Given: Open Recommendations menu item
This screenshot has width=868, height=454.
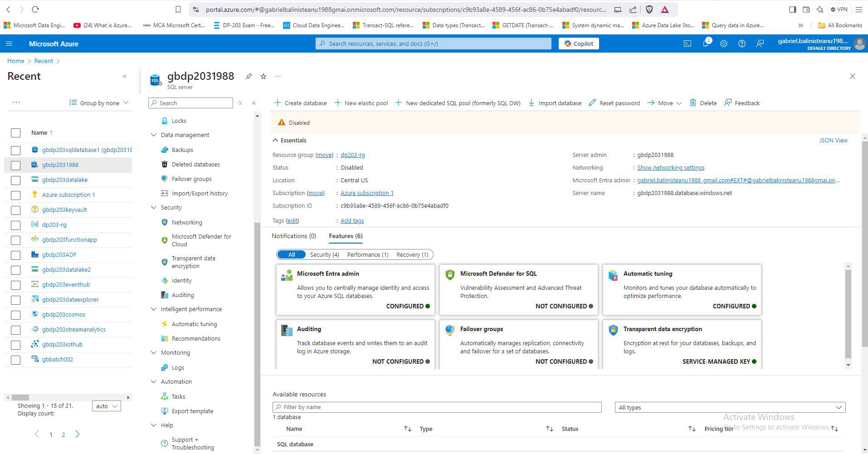Looking at the screenshot, I should coord(196,338).
